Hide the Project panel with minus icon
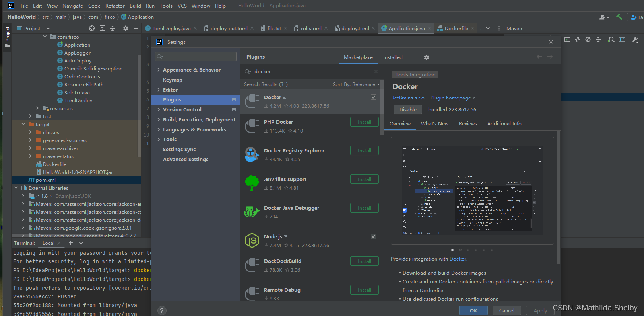This screenshot has height=316, width=644. 136,28
